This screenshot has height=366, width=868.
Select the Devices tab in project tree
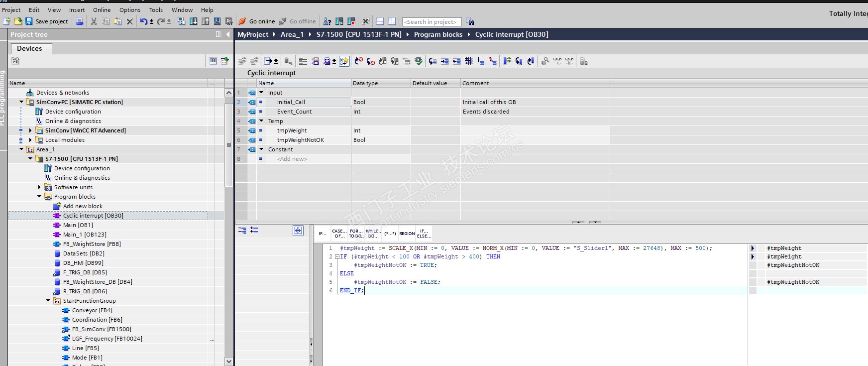[x=29, y=48]
